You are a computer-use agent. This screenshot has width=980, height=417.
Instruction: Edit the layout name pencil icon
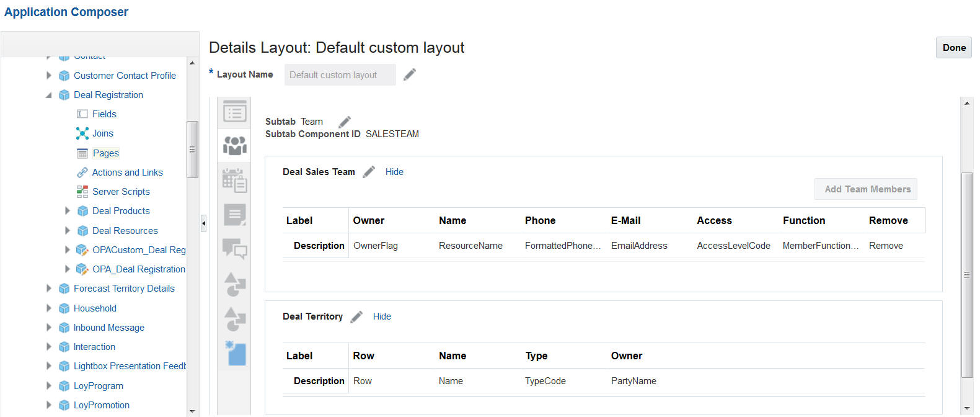[x=410, y=75]
